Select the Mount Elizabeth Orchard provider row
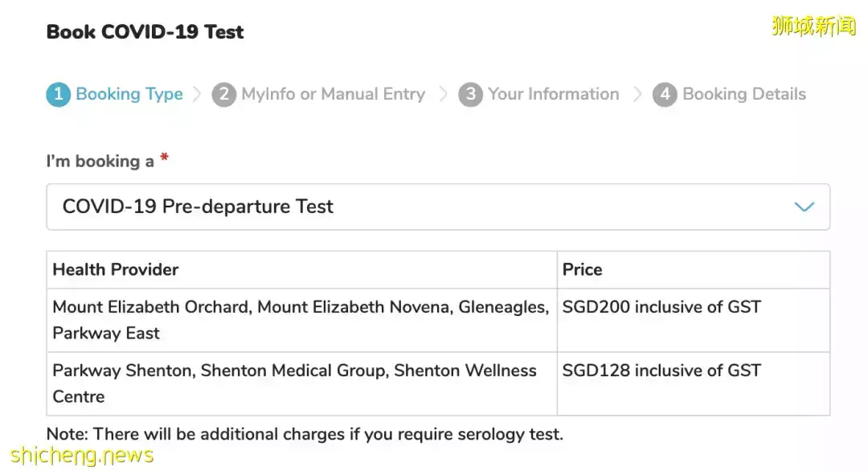The height and width of the screenshot is (471, 868). 301,320
